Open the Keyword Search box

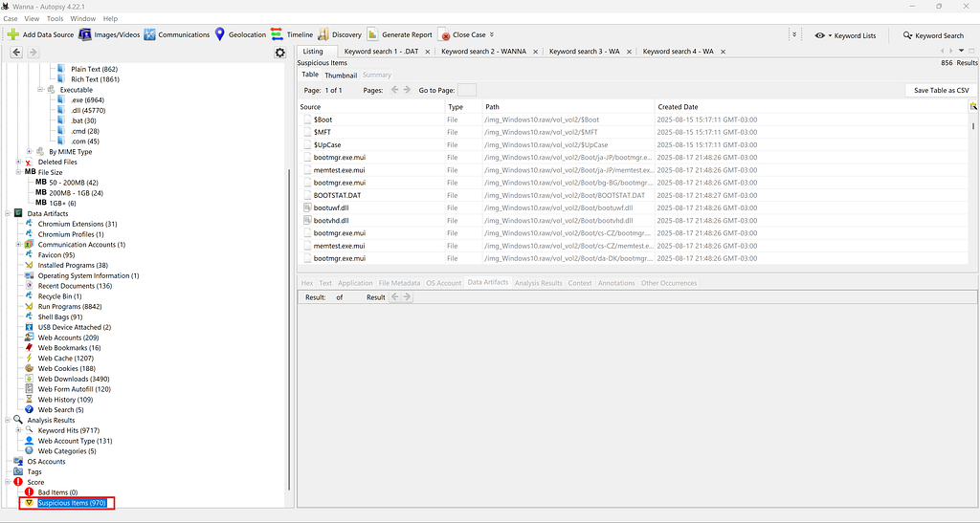click(x=933, y=35)
